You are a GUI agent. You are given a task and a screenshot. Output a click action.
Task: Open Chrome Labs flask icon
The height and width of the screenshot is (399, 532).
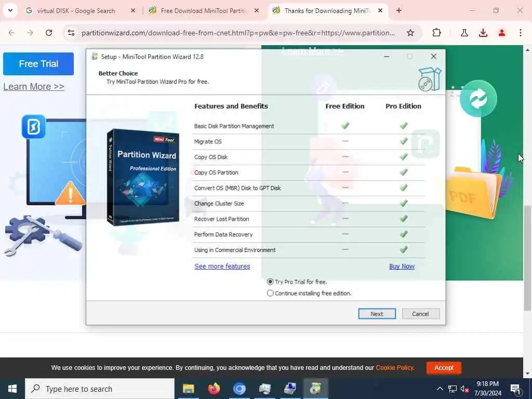(464, 33)
